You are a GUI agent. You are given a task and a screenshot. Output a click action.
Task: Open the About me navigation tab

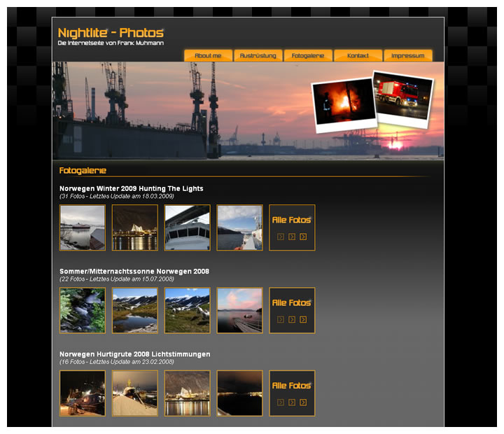(x=208, y=55)
